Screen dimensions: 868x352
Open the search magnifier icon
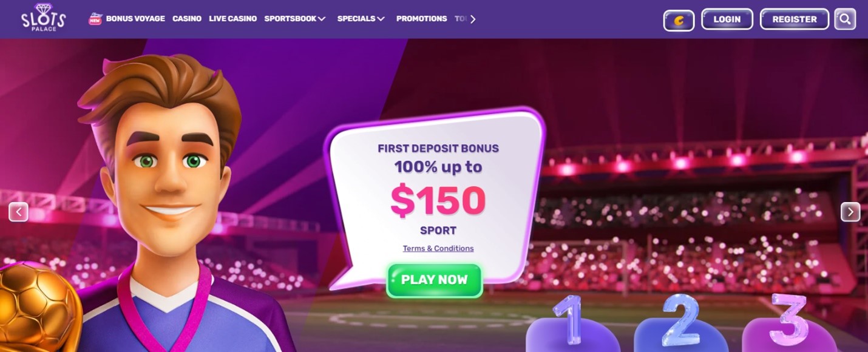coord(845,19)
